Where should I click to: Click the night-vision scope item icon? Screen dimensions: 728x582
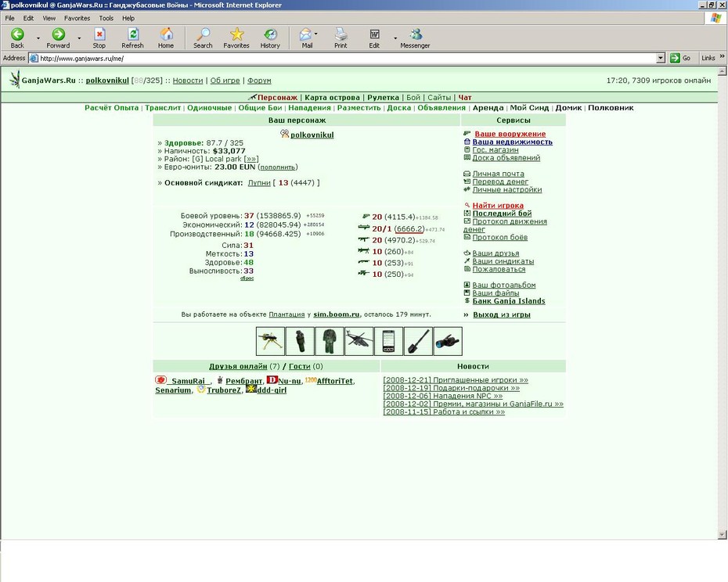(448, 341)
